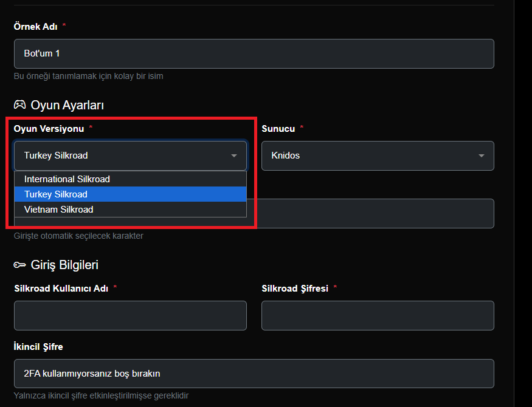This screenshot has height=407, width=532.
Task: Click the Sunucu field label
Action: point(278,128)
